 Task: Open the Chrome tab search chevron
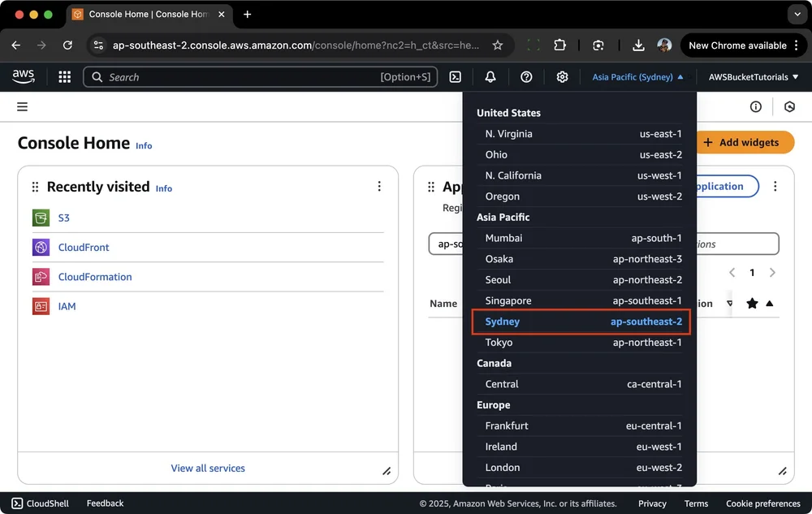pyautogui.click(x=797, y=15)
